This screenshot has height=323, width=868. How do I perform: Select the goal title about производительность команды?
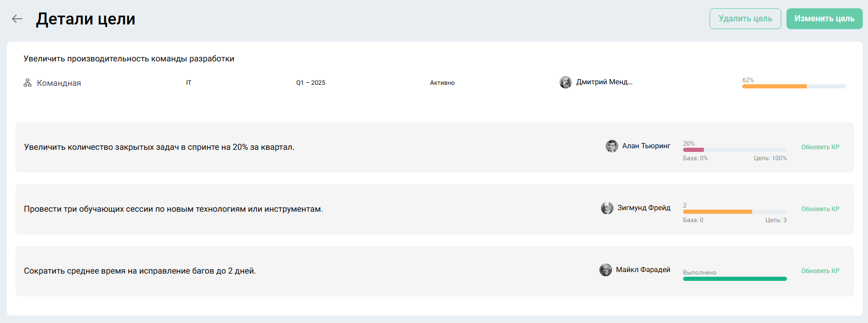(x=129, y=59)
